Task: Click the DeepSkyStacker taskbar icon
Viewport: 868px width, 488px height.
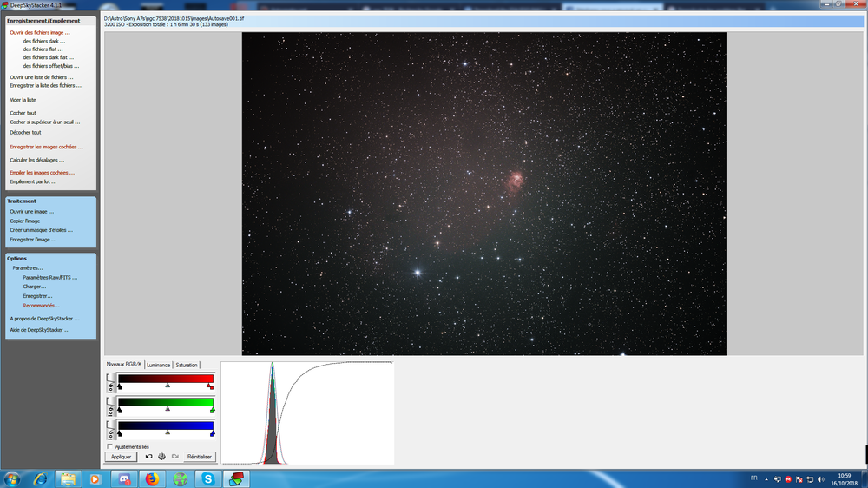Action: pyautogui.click(x=236, y=478)
